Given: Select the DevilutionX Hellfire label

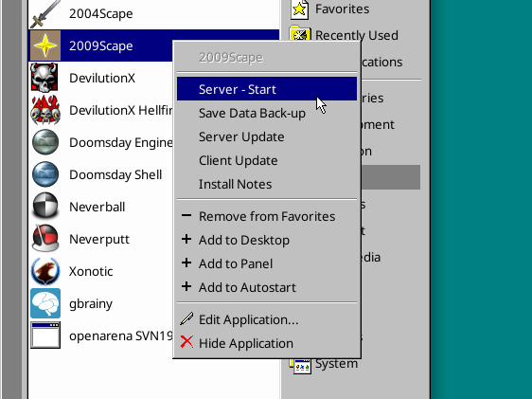Looking at the screenshot, I should 121,110.
